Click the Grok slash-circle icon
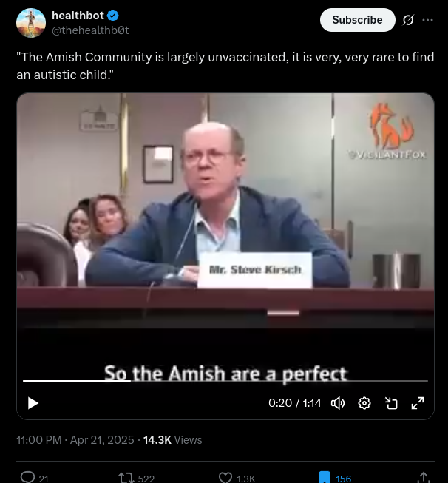The image size is (448, 483). point(408,20)
